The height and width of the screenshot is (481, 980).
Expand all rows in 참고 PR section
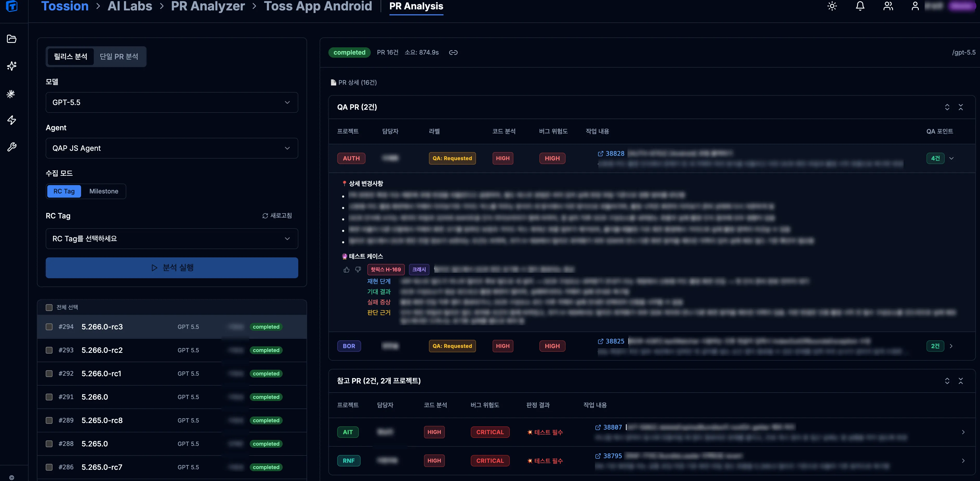[947, 381]
